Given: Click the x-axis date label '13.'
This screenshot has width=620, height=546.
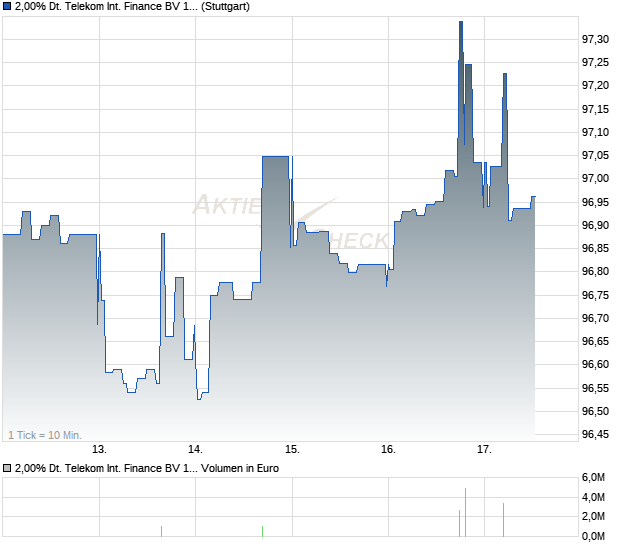Looking at the screenshot, I should click(x=99, y=450).
